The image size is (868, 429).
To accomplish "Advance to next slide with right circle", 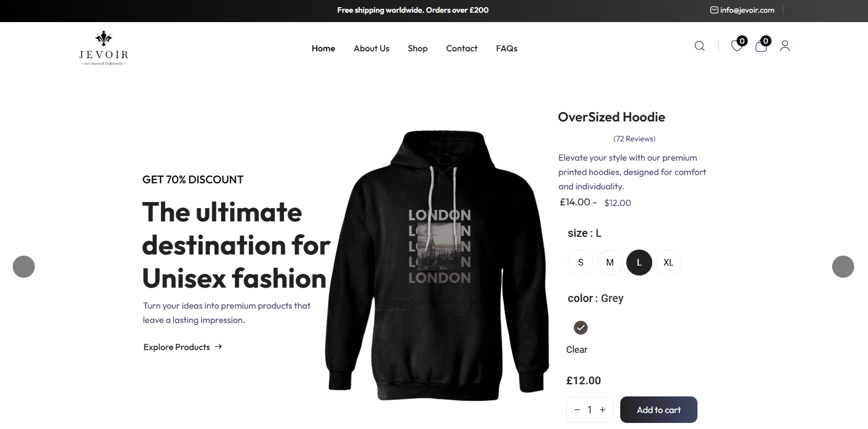I will (x=843, y=267).
